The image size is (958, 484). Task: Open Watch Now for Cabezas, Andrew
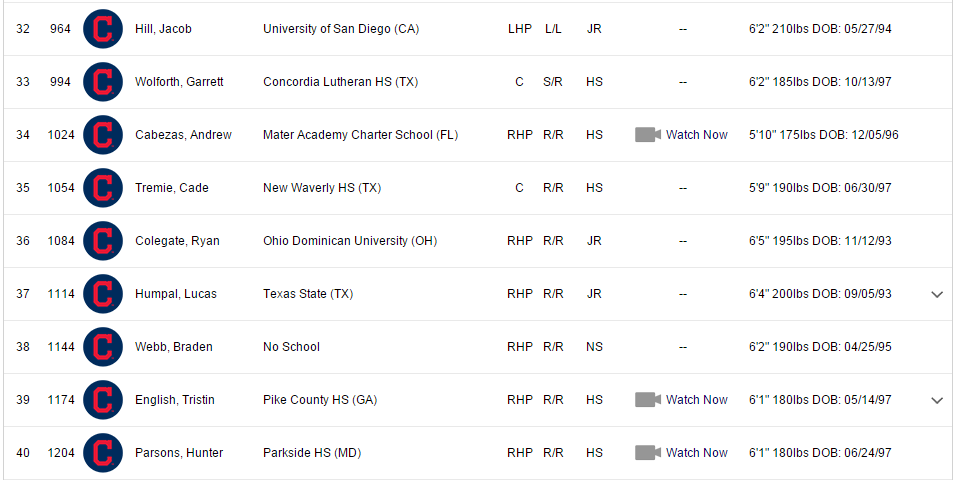pos(697,135)
